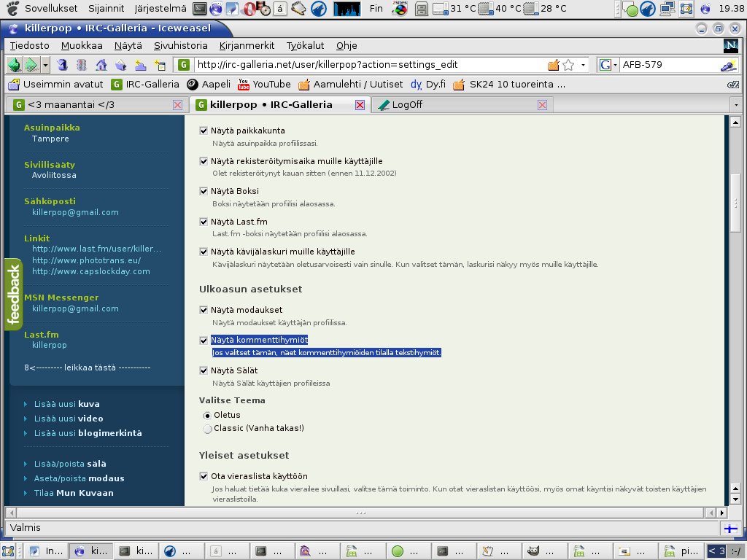
Task: Uncheck Näytä Last.fm checkbox
Action: click(x=204, y=222)
